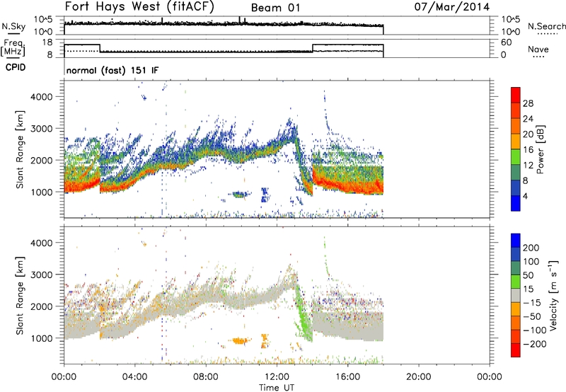This screenshot has height=392, width=566.
Task: Click the '08:00' time axis label
Action: pos(206,377)
